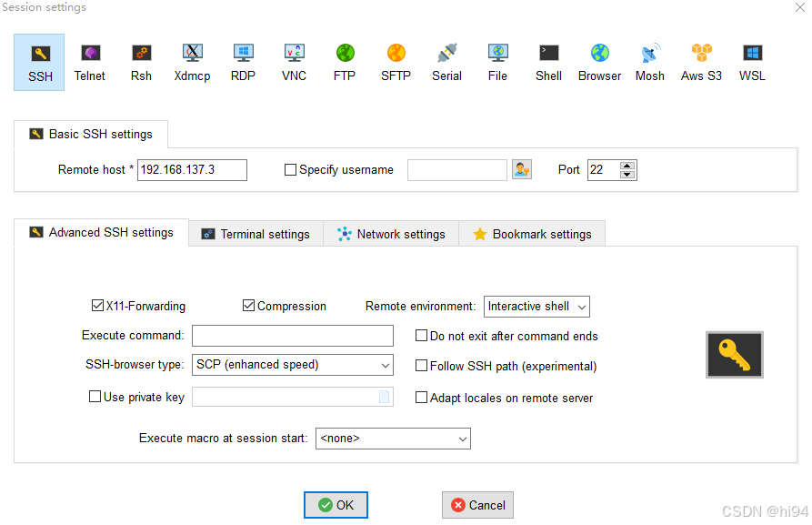Image resolution: width=812 pixels, height=525 pixels.
Task: Choose the WSL session icon
Action: [x=752, y=62]
